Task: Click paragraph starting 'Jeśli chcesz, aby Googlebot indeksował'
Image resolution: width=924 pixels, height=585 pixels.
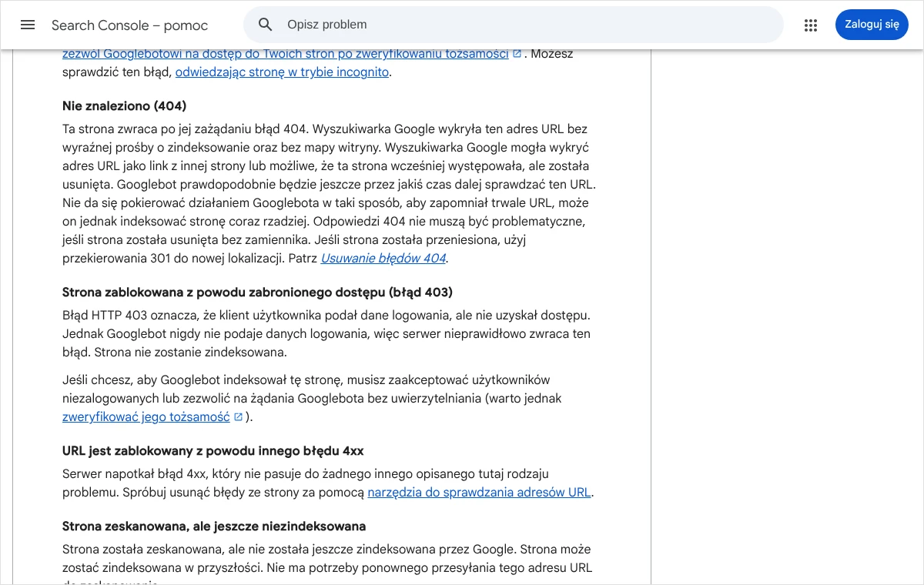Action: click(x=312, y=399)
